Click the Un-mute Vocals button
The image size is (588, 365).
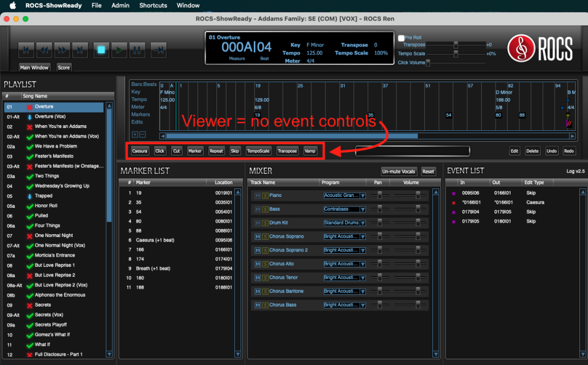coord(399,172)
